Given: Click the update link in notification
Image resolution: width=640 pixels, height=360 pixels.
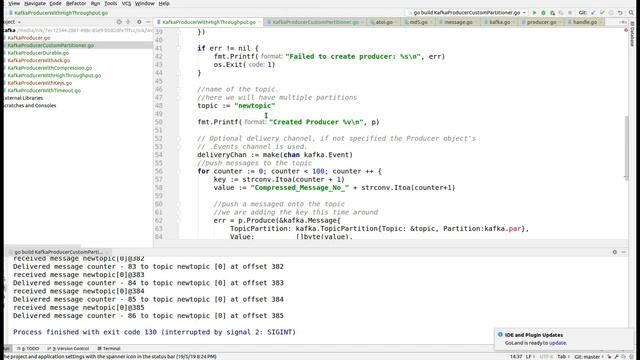Looking at the screenshot, I should coord(558,343).
